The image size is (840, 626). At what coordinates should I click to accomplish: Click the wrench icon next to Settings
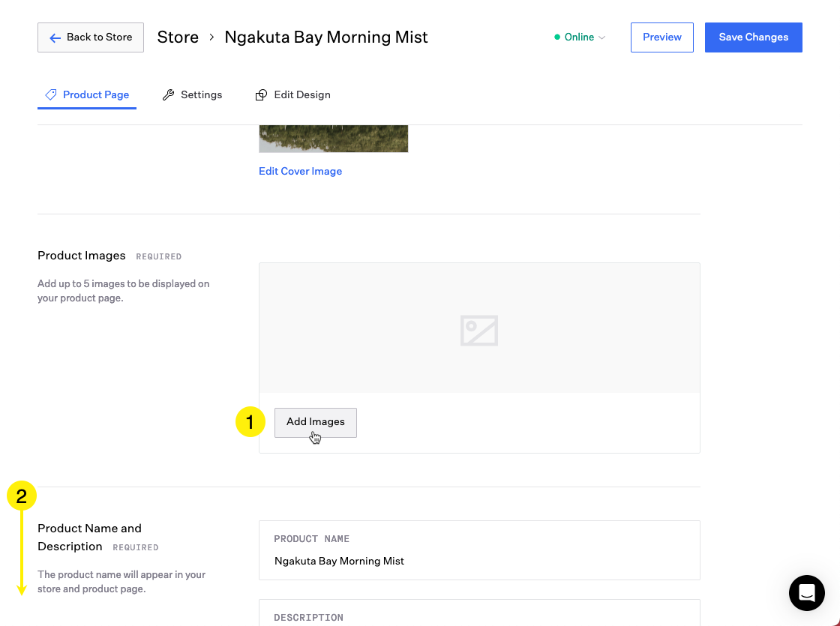pyautogui.click(x=169, y=94)
